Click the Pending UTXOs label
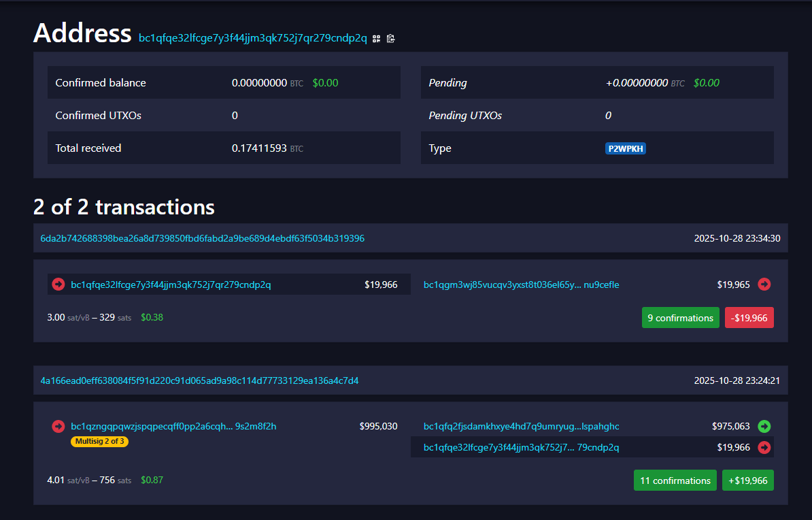This screenshot has height=520, width=812. coord(465,116)
